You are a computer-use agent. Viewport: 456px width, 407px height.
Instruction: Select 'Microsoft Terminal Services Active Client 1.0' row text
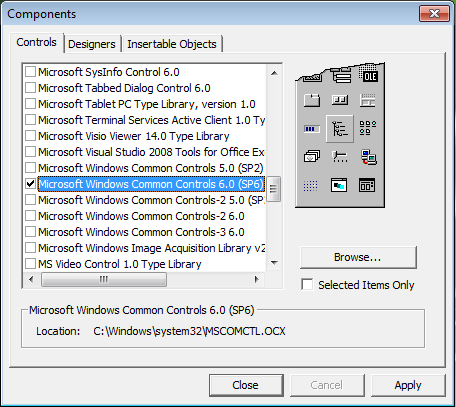pos(152,120)
